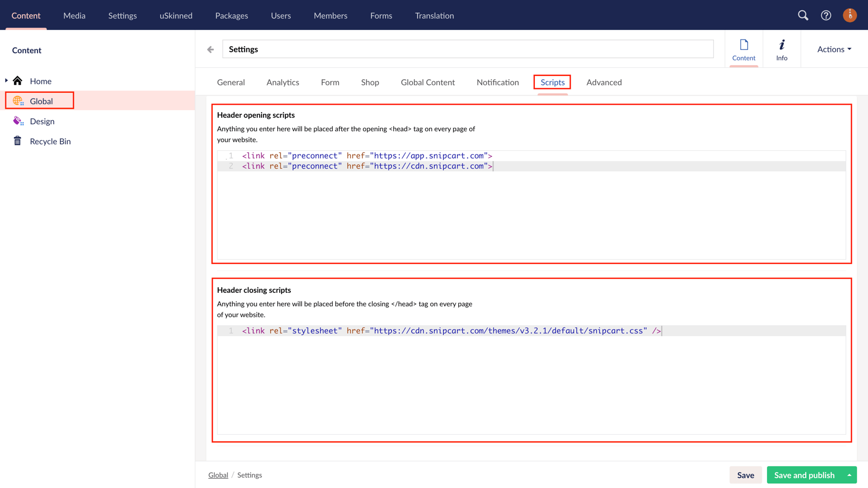The width and height of the screenshot is (868, 488).
Task: Open the Members section in top menu
Action: coord(330,15)
